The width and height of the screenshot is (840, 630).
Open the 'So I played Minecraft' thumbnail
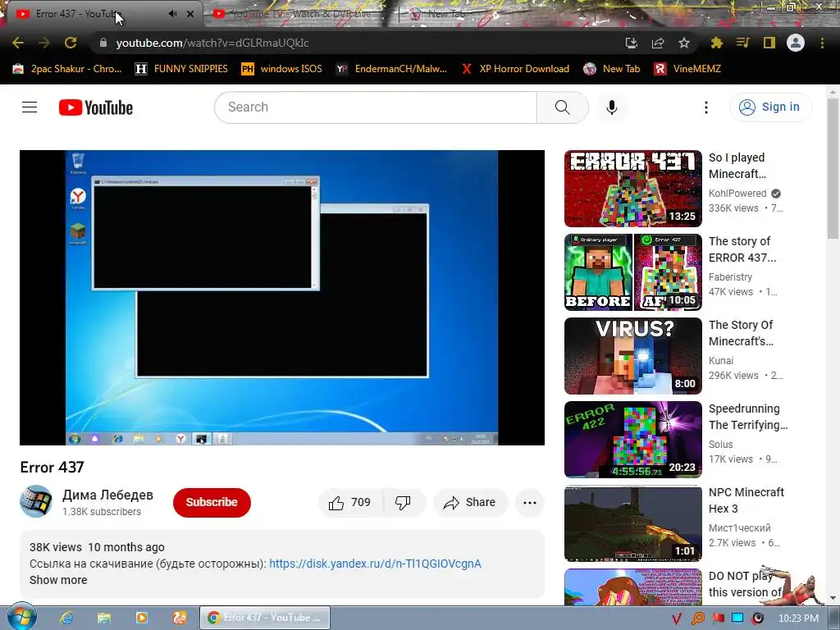coord(632,189)
